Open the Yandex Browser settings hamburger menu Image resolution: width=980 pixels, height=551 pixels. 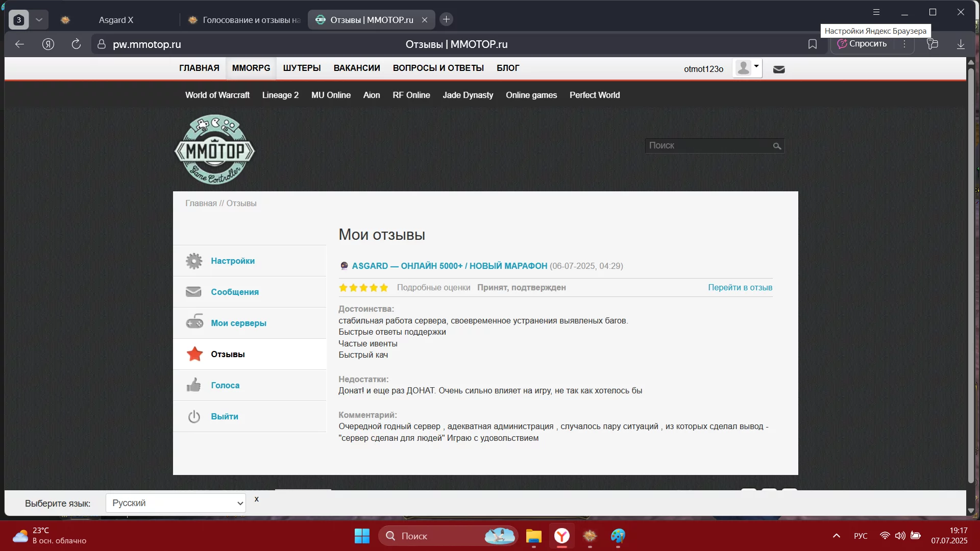[876, 12]
